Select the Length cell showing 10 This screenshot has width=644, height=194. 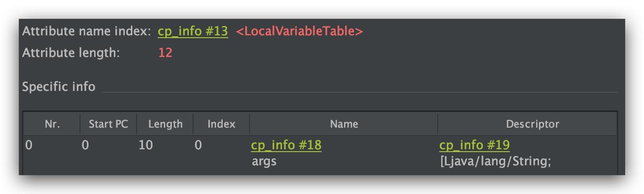tap(146, 145)
